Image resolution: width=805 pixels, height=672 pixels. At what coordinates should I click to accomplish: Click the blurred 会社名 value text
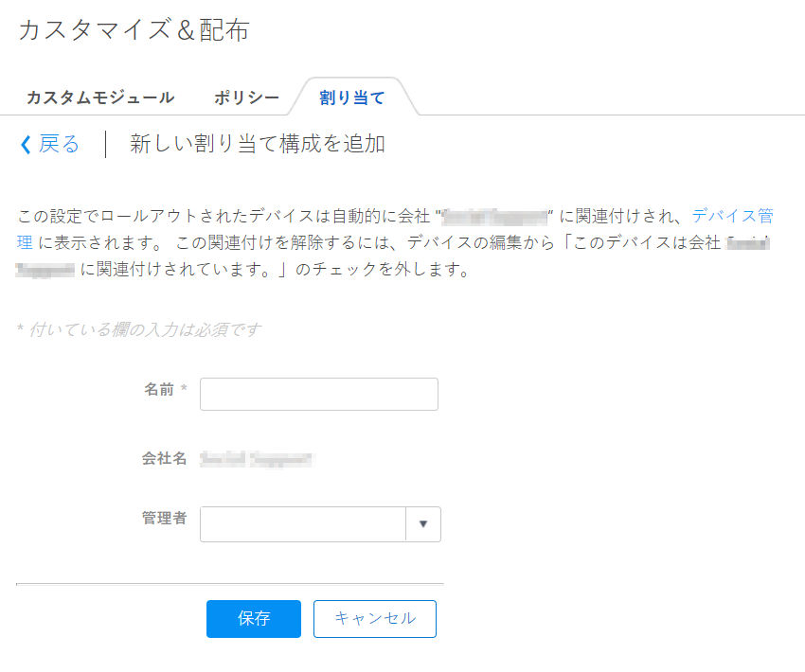coord(256,459)
